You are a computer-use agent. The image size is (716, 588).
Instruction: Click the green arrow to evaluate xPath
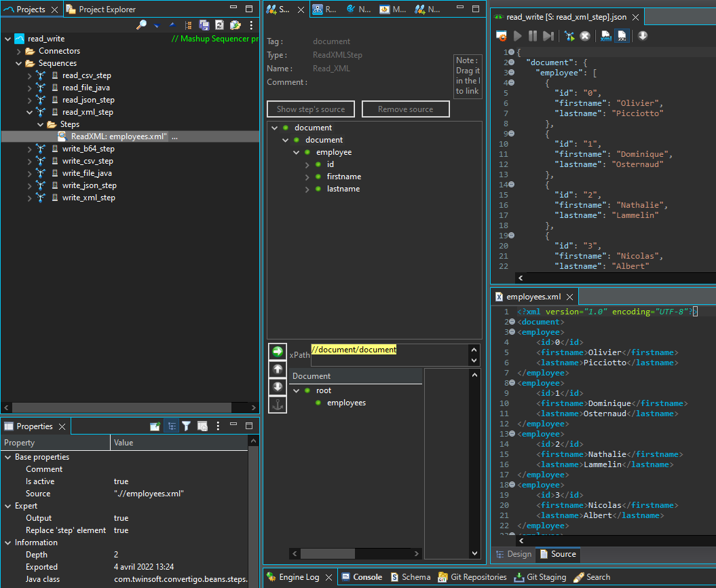coord(278,350)
